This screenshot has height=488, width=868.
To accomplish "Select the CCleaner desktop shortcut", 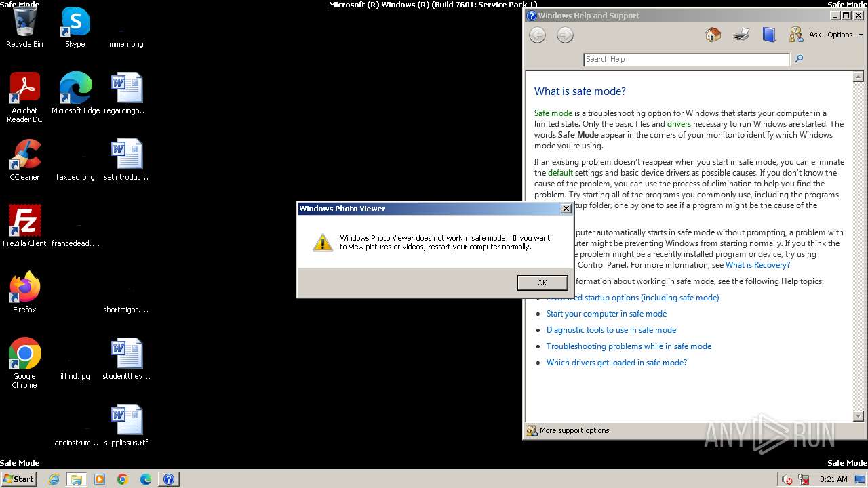I will [x=24, y=161].
